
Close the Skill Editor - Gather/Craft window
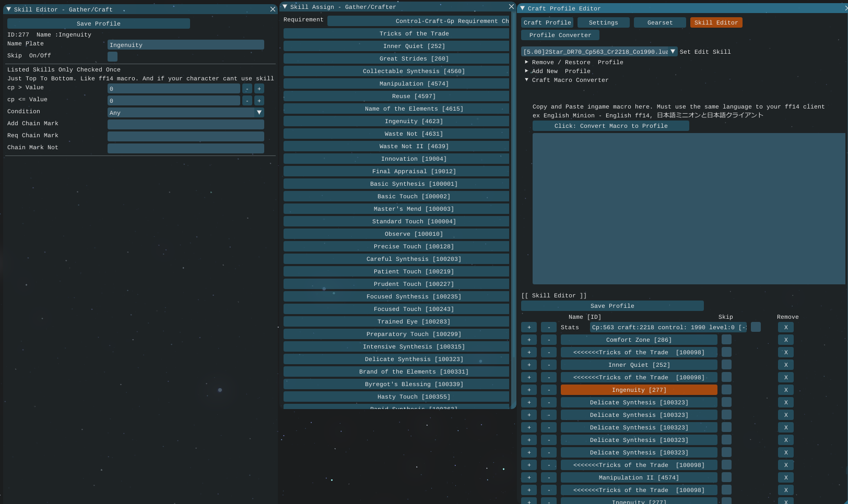coord(273,9)
